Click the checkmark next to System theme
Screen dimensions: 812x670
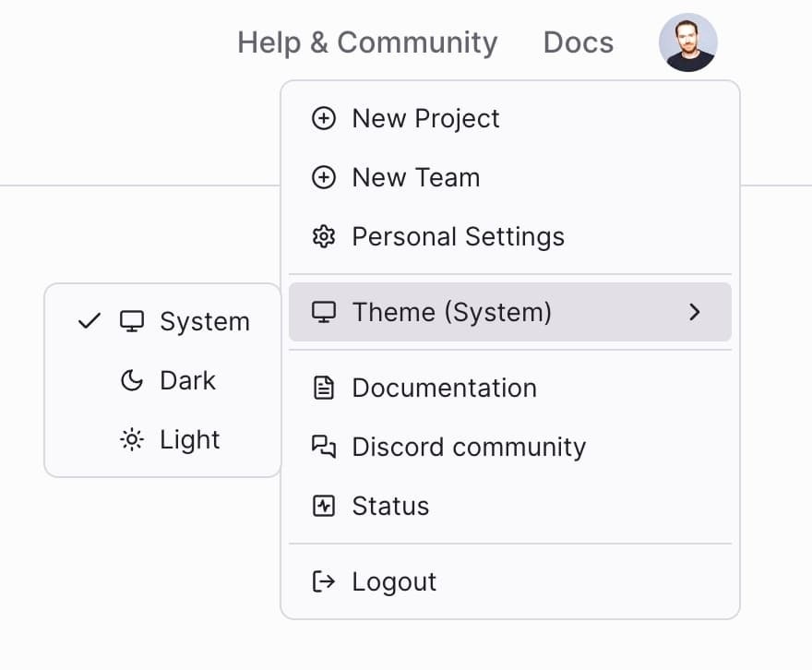pos(88,321)
